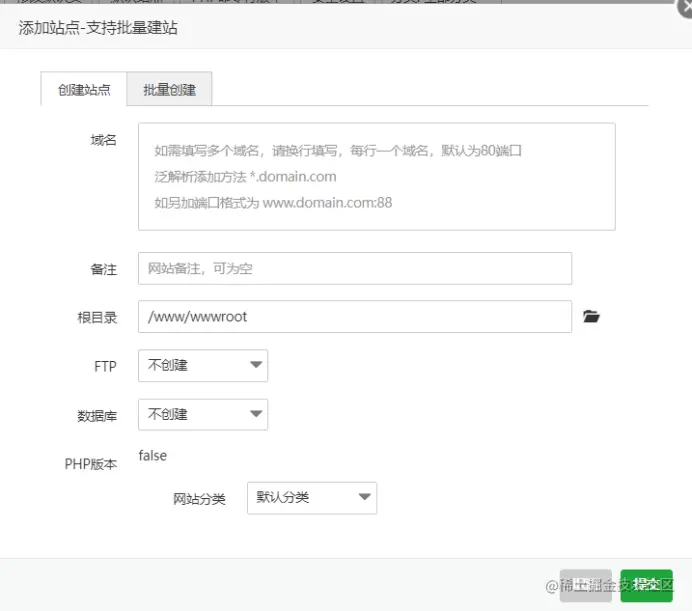Switch to 创建站点 tab

pos(84,90)
